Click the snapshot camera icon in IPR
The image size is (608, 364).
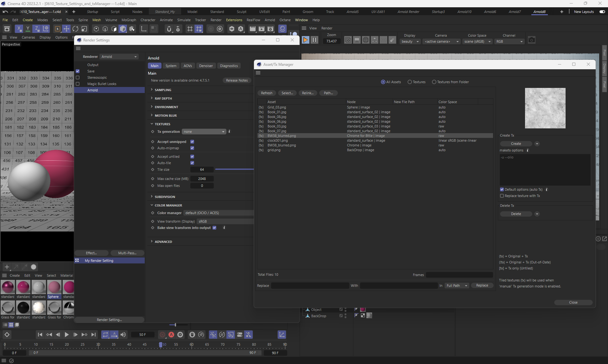pyautogui.click(x=531, y=40)
